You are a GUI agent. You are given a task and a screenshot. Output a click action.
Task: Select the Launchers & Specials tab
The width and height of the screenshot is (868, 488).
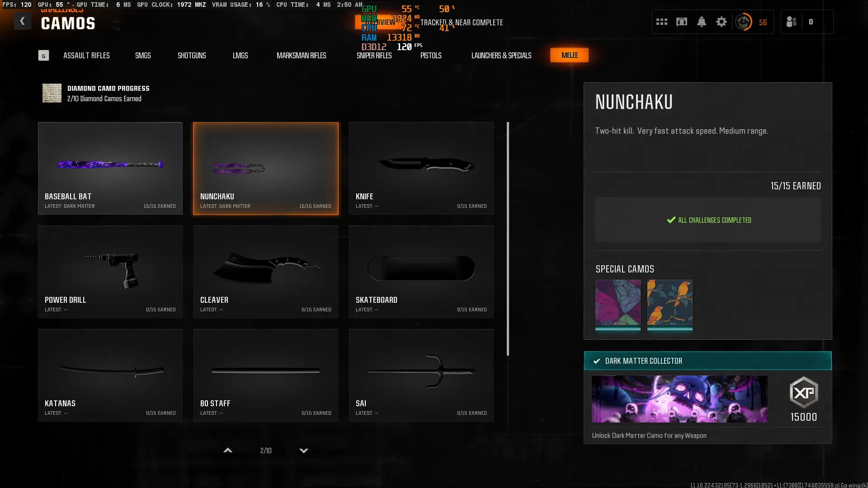tap(501, 56)
